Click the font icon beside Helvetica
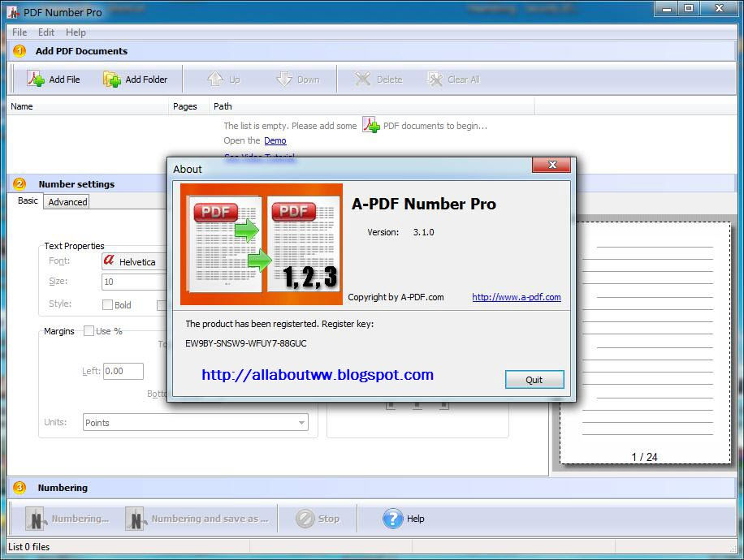The height and width of the screenshot is (560, 744). [x=109, y=261]
